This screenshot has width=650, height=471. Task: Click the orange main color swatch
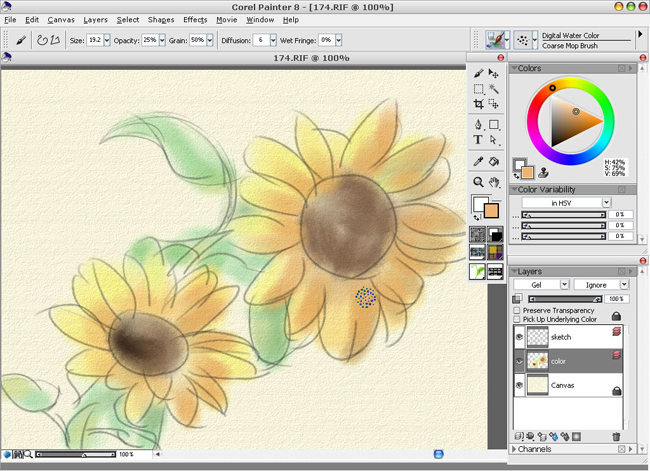tap(491, 210)
